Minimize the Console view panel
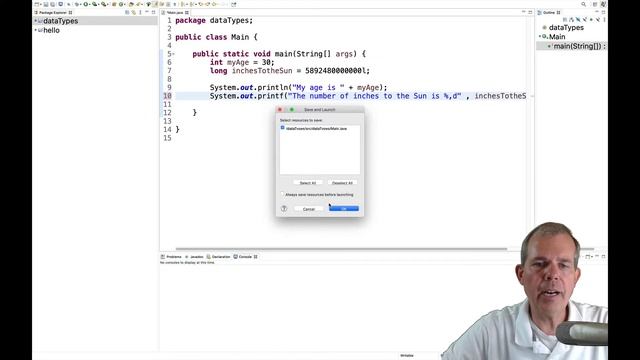640x360 pixels. coord(597,256)
